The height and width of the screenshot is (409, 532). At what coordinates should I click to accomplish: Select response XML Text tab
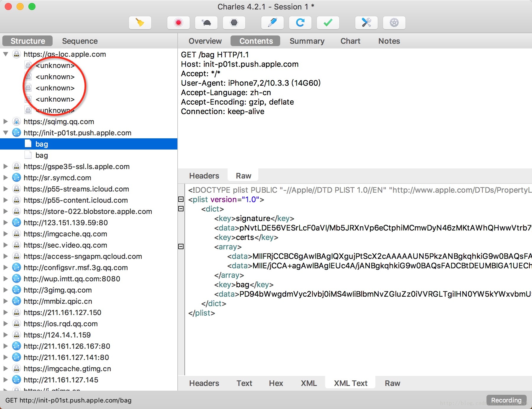(351, 383)
